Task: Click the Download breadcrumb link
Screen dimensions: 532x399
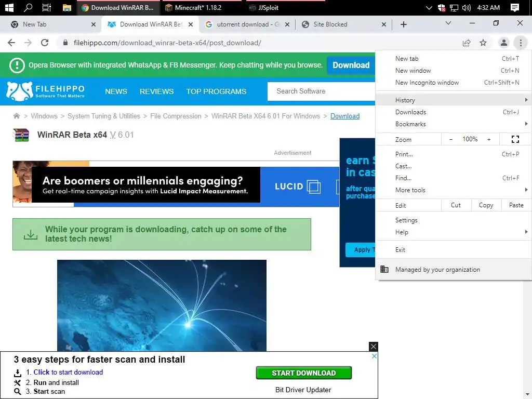Action: tap(345, 116)
